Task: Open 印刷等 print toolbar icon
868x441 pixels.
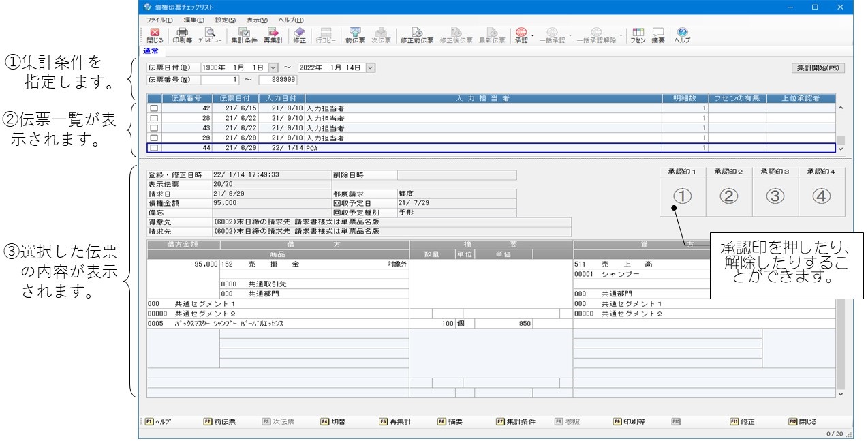Action: tap(182, 35)
